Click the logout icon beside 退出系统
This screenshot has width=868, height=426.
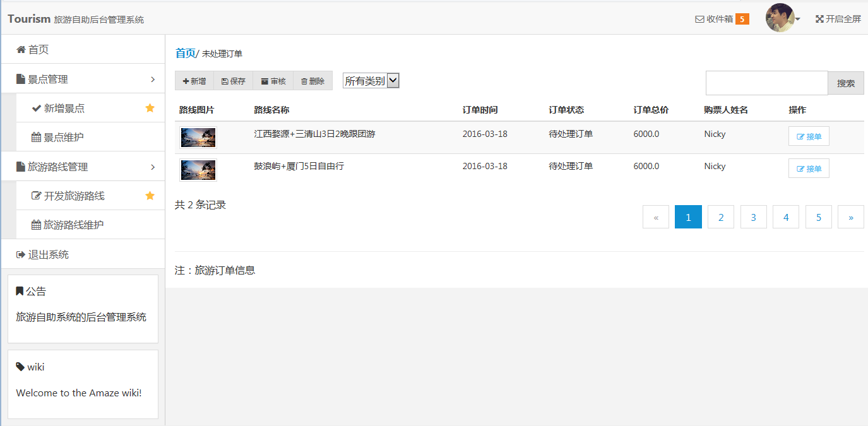coord(21,254)
